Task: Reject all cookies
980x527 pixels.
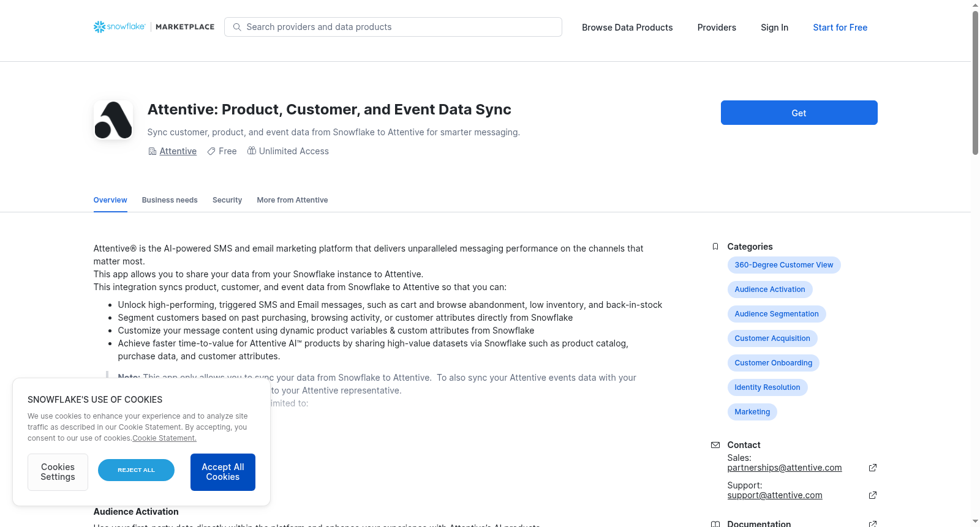Action: (x=136, y=470)
